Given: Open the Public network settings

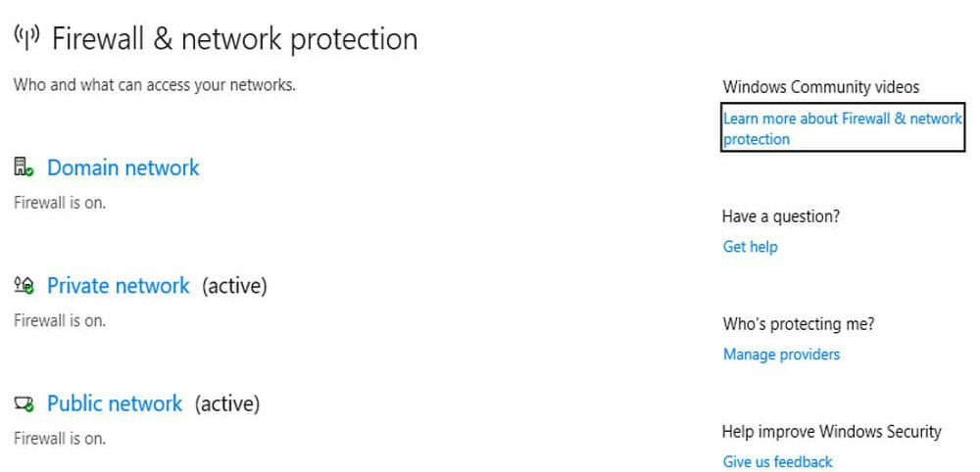Looking at the screenshot, I should [115, 403].
